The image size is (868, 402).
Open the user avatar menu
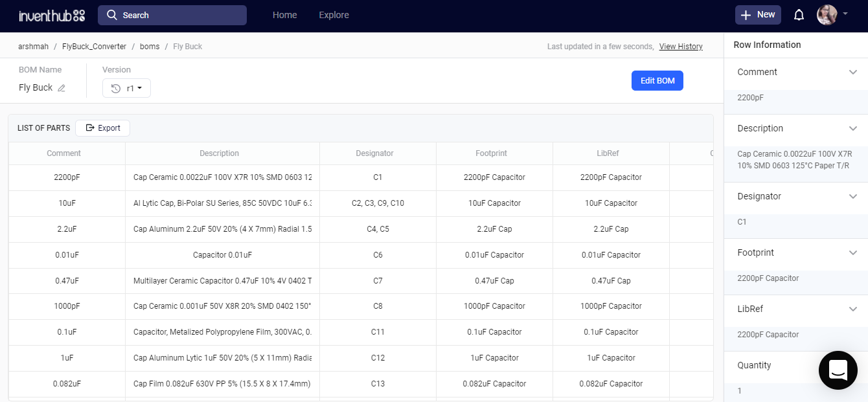pyautogui.click(x=827, y=15)
